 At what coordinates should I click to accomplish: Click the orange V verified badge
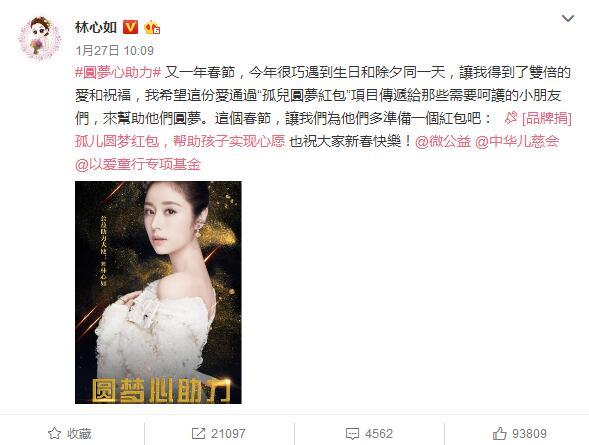click(130, 27)
